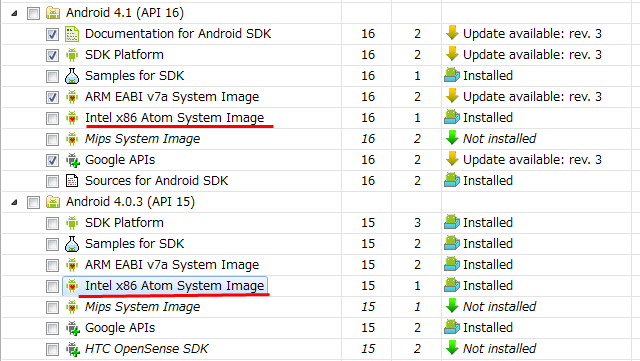
Task: Click Update available: rev. 3 for Google APIs
Action: click(x=532, y=160)
